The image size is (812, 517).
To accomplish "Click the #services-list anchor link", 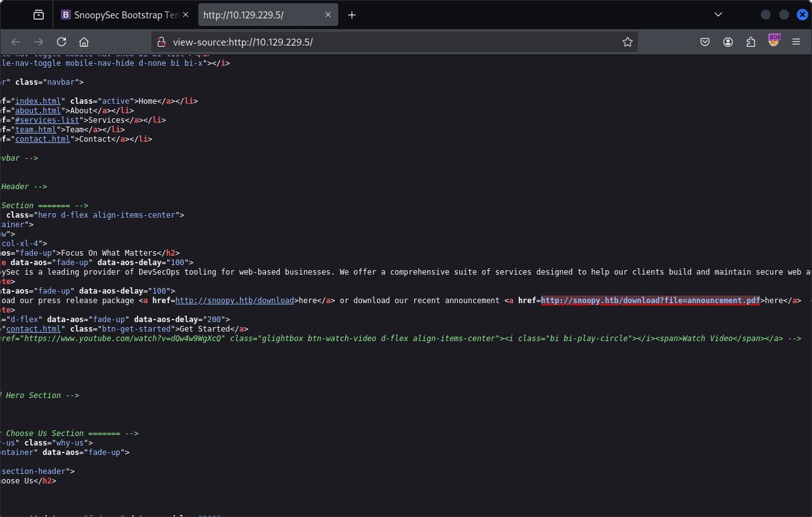I will click(x=48, y=120).
